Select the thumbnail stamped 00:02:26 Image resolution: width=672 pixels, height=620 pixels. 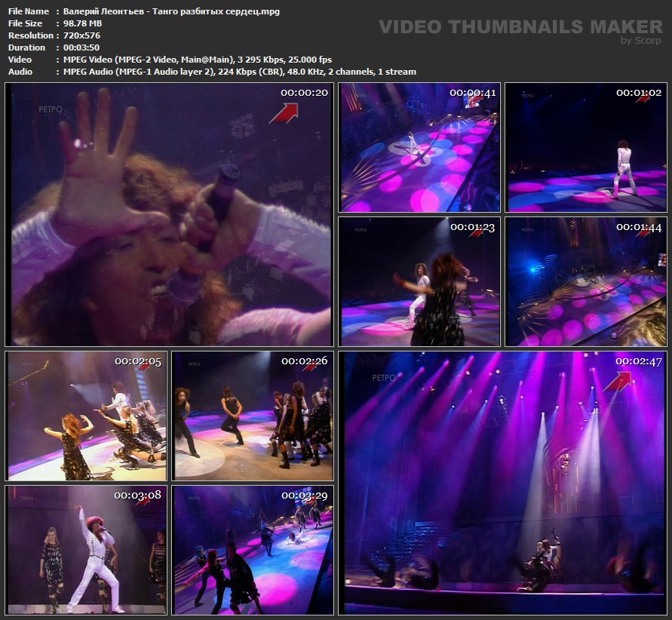[x=253, y=416]
